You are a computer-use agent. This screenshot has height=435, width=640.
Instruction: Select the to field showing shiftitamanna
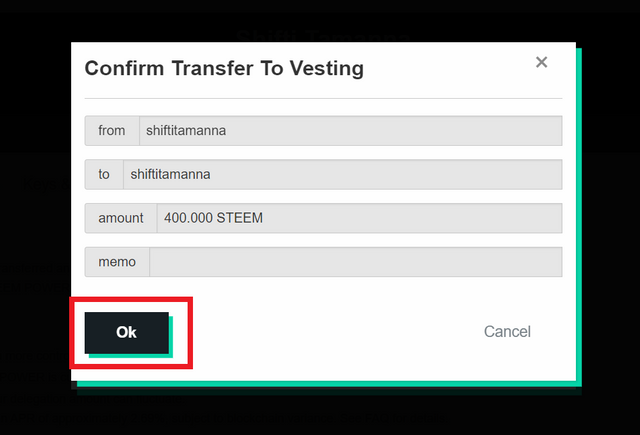342,174
